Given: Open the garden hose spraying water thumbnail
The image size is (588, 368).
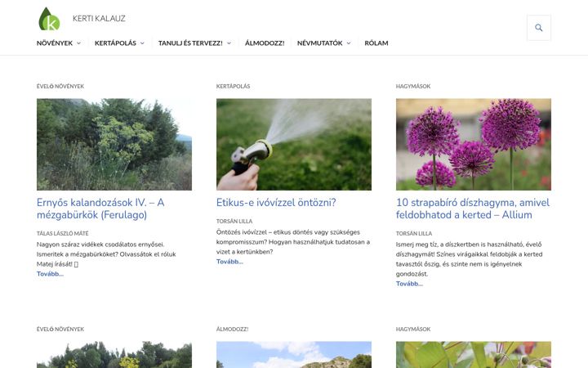Looking at the screenshot, I should pyautogui.click(x=294, y=144).
